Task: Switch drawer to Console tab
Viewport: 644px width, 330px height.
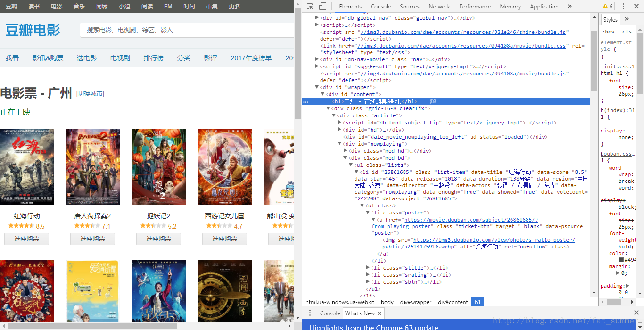Action: [x=330, y=313]
